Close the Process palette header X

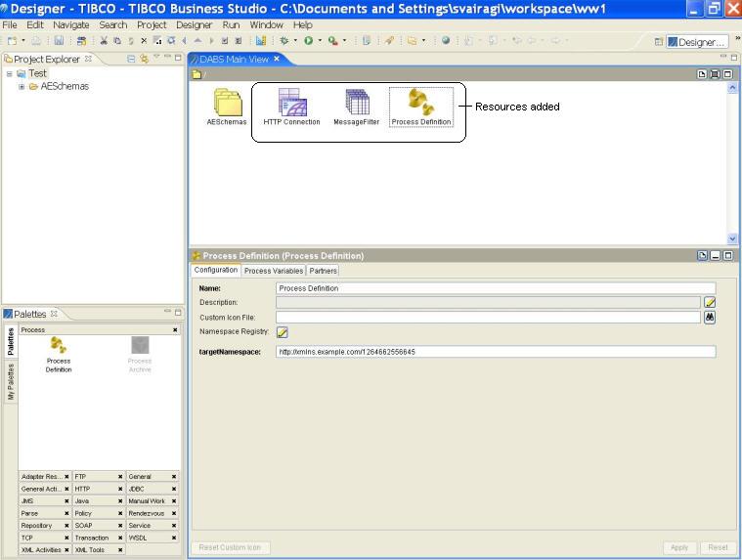(x=175, y=329)
